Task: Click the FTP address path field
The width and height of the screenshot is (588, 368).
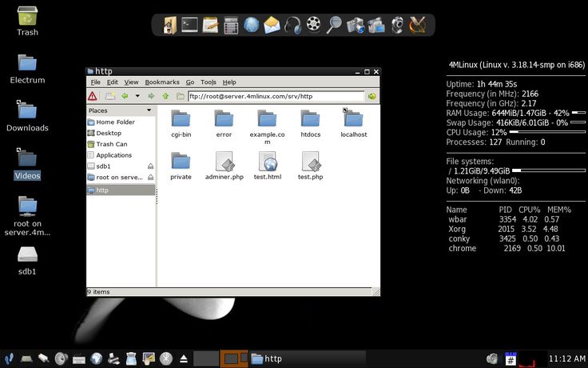Action: 276,96
